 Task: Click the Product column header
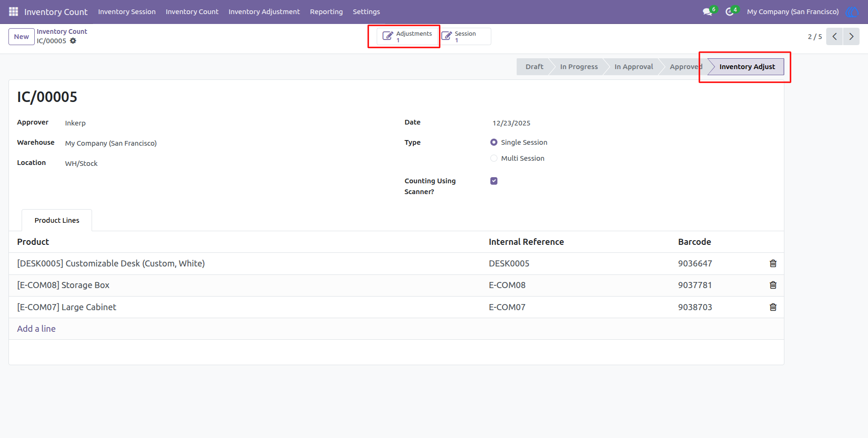(33, 242)
